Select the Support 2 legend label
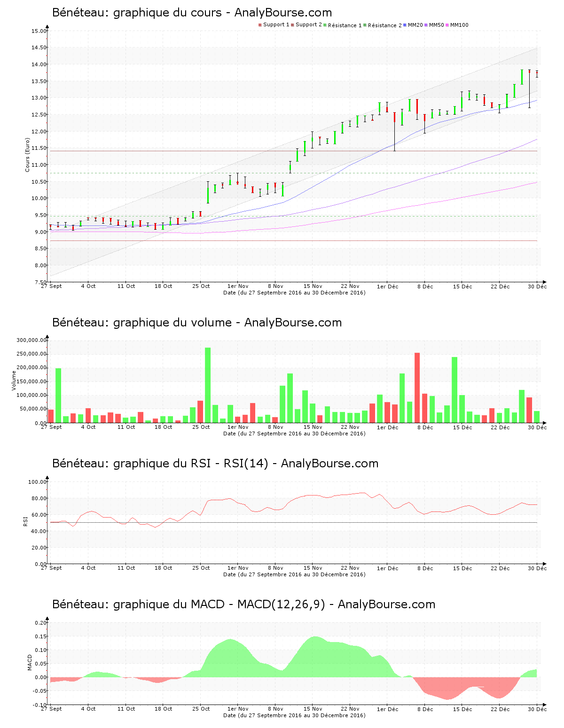The image size is (564, 728). [309, 25]
